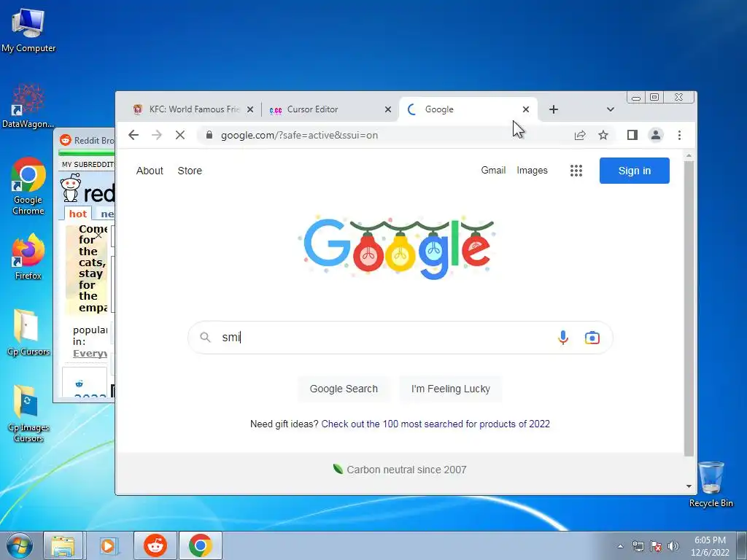Click the Firefox desktop shortcut
The width and height of the screenshot is (747, 560).
(28, 256)
